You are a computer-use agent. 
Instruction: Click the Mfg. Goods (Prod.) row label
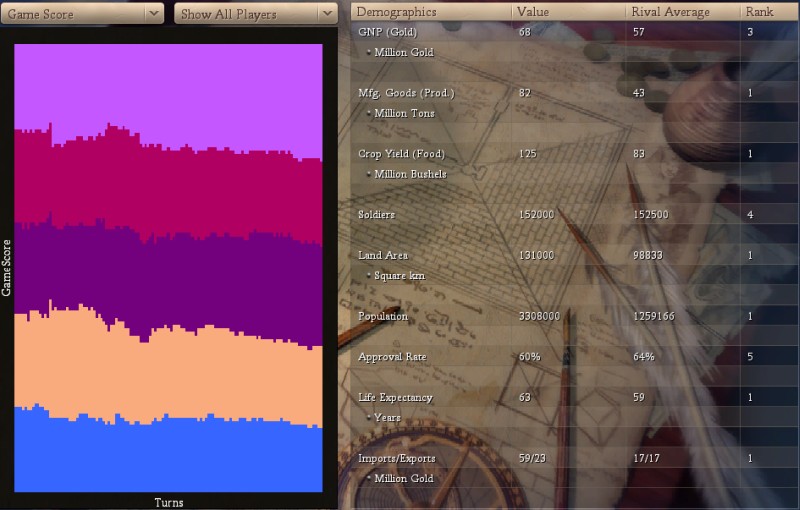pyautogui.click(x=406, y=93)
